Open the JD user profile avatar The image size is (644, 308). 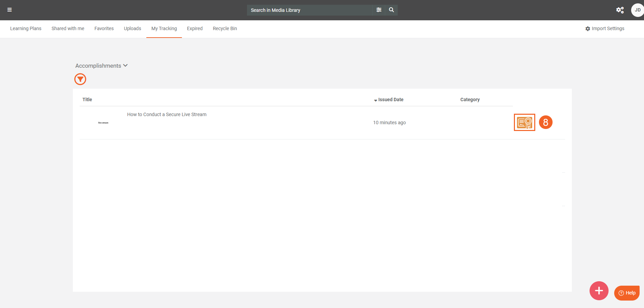(637, 10)
